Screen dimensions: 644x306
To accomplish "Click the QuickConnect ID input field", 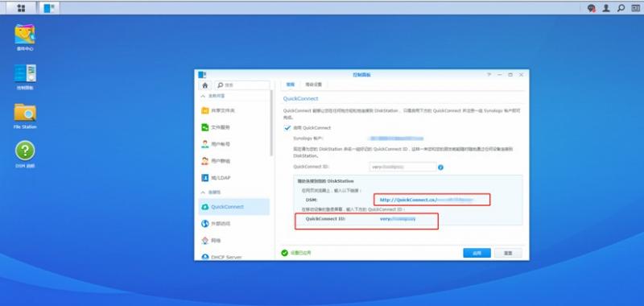I will pos(402,167).
